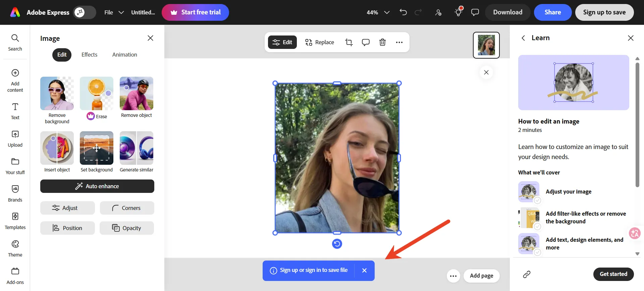Switch to the Animation tab

pos(124,55)
